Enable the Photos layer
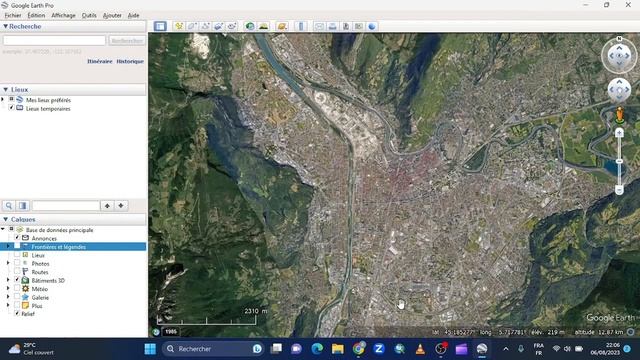 click(17, 263)
